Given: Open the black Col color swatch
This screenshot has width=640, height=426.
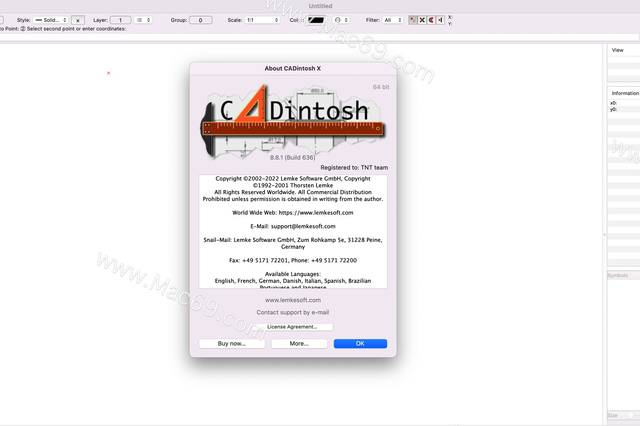Looking at the screenshot, I should click(316, 20).
